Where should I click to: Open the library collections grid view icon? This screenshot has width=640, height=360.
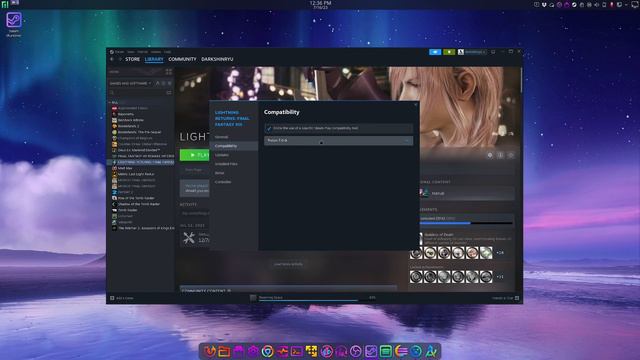(169, 71)
